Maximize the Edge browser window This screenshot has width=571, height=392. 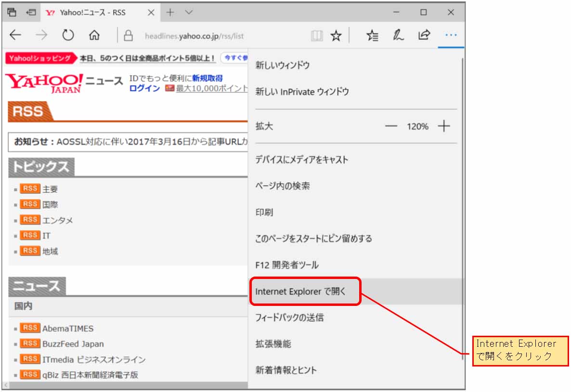coord(424,13)
